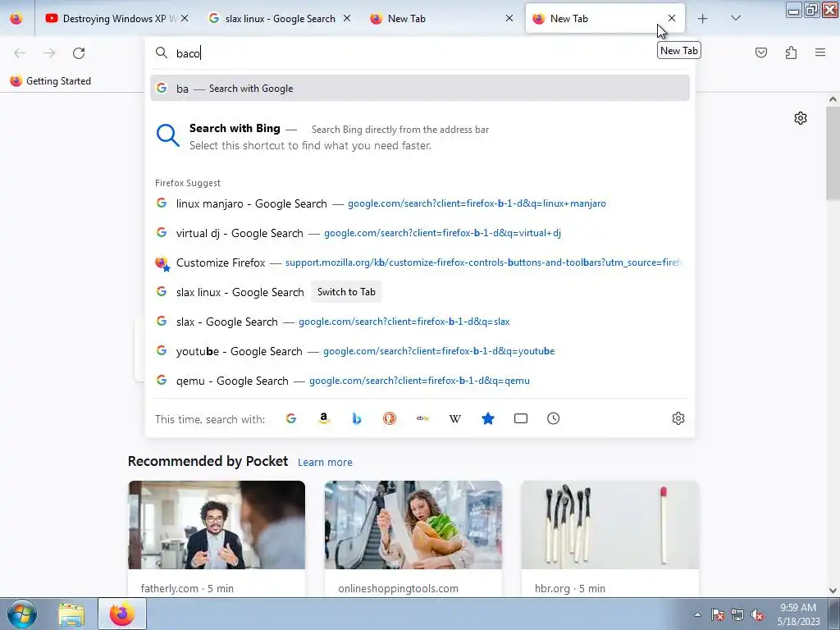840x630 pixels.
Task: Click the network tray icon
Action: pyautogui.click(x=737, y=614)
